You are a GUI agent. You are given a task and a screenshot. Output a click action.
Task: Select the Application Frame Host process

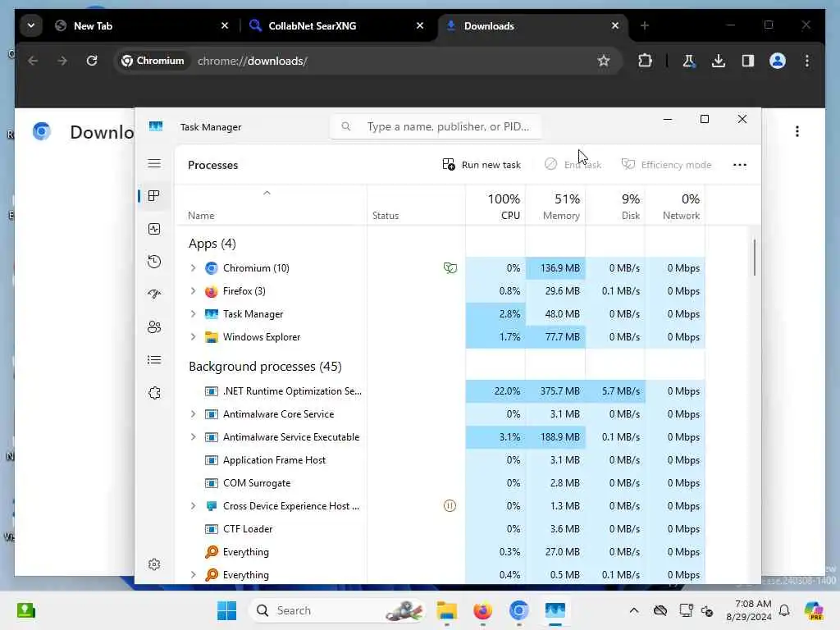[x=440, y=460]
